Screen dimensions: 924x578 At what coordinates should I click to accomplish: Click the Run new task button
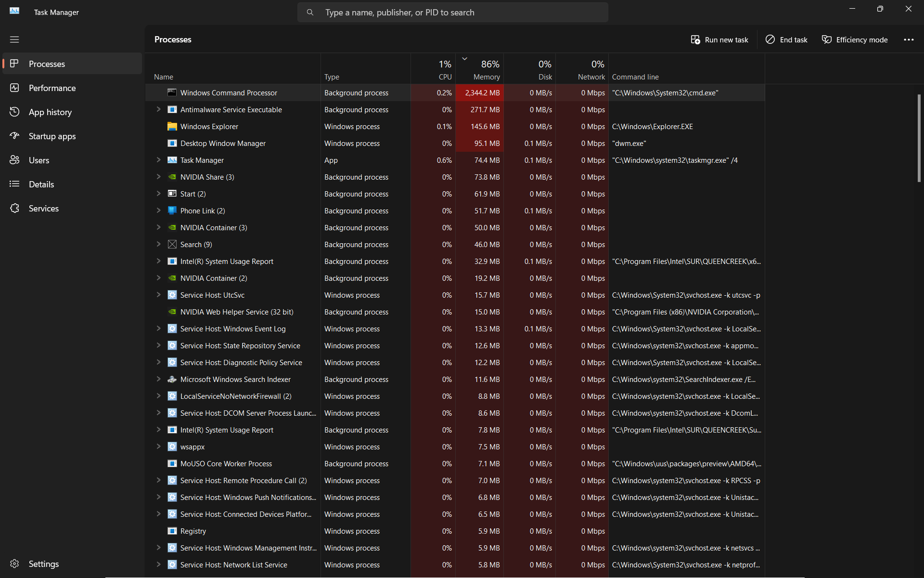click(x=719, y=39)
